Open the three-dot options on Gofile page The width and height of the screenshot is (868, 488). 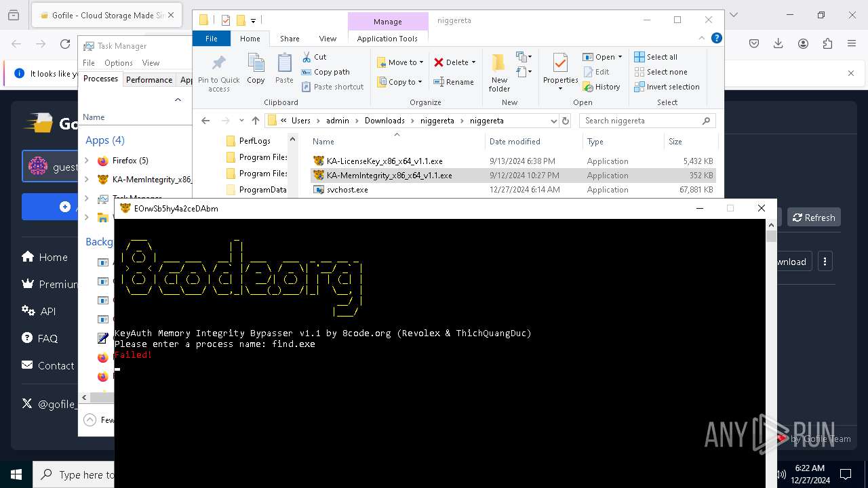point(825,261)
